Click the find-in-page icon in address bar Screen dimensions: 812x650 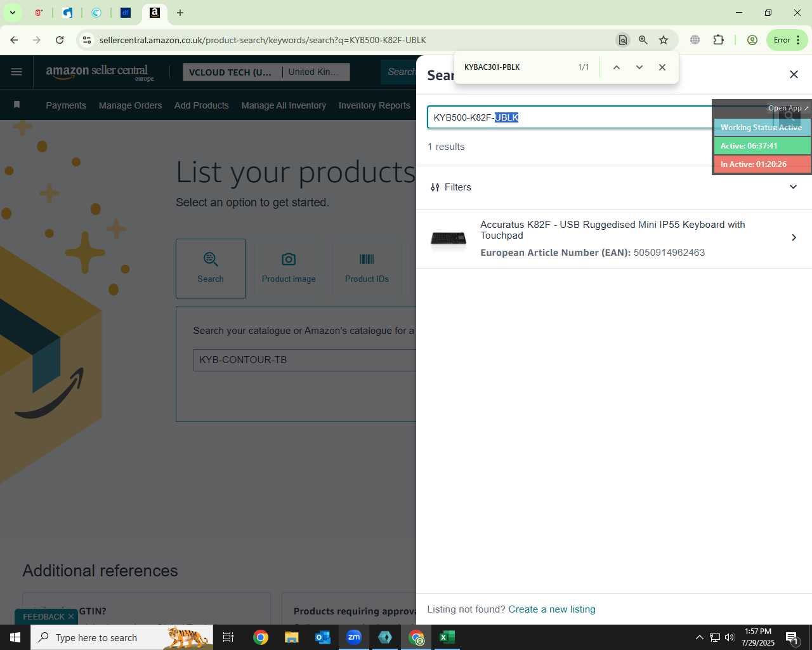click(622, 40)
